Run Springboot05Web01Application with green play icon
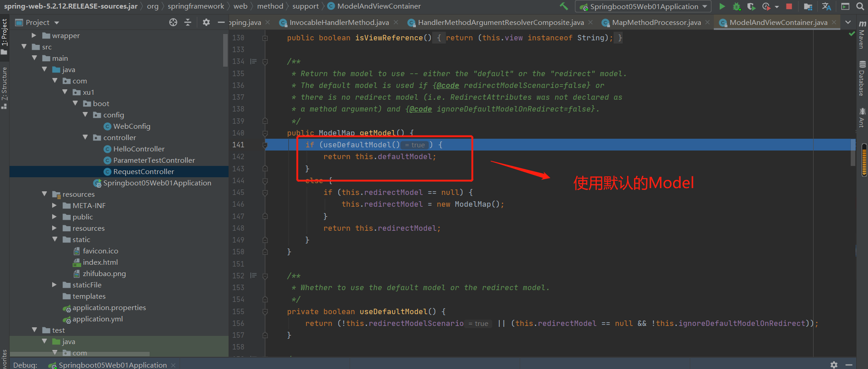 pyautogui.click(x=722, y=6)
